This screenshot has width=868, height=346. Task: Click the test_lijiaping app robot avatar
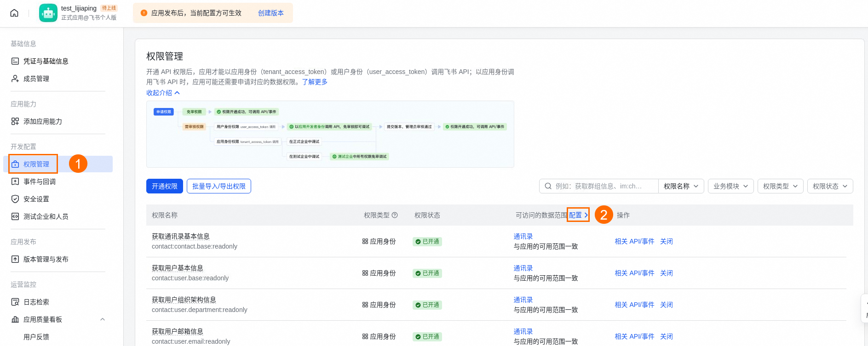click(48, 13)
